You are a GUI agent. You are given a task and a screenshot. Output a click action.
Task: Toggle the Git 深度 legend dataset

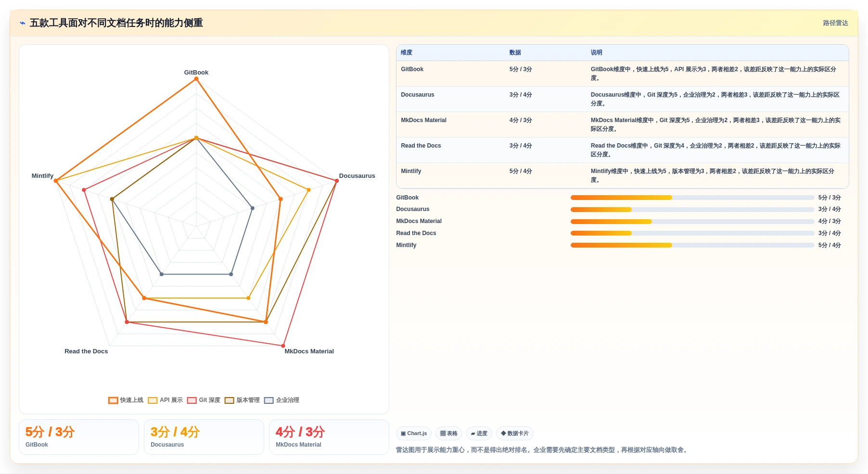(x=204, y=400)
